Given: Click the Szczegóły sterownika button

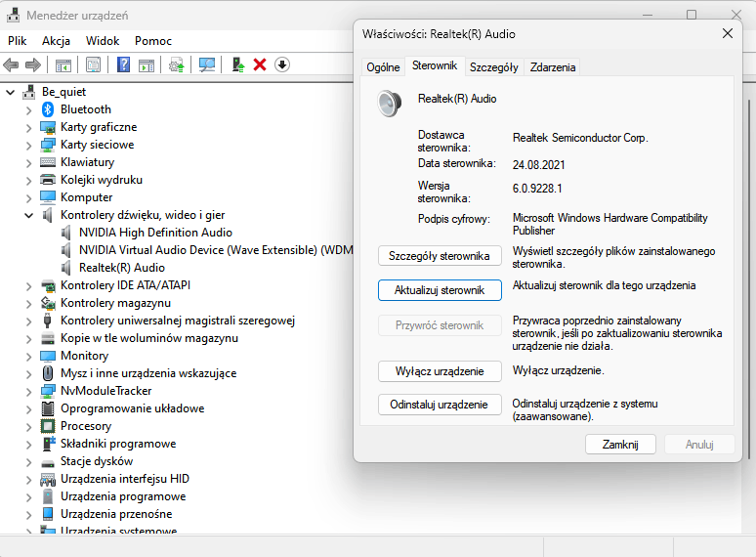Looking at the screenshot, I should pos(440,256).
